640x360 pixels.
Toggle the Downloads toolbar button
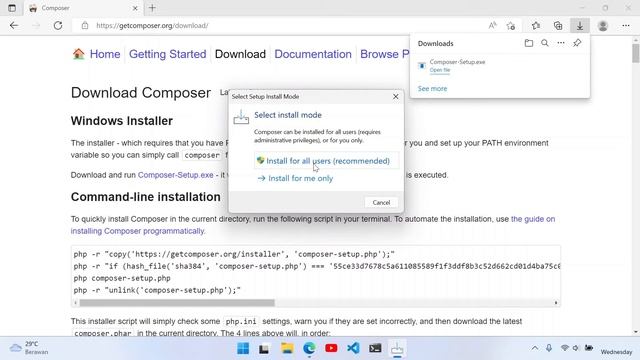[580, 25]
